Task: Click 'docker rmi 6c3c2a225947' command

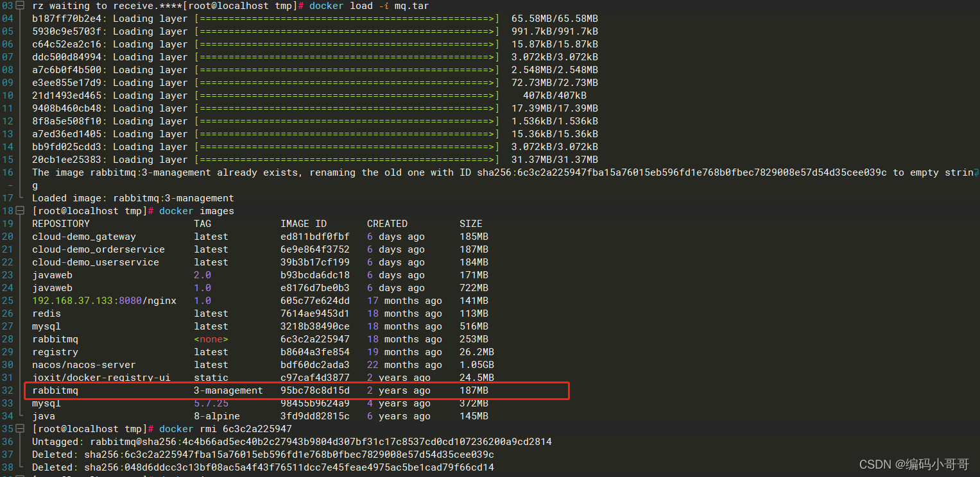Action: tap(225, 429)
